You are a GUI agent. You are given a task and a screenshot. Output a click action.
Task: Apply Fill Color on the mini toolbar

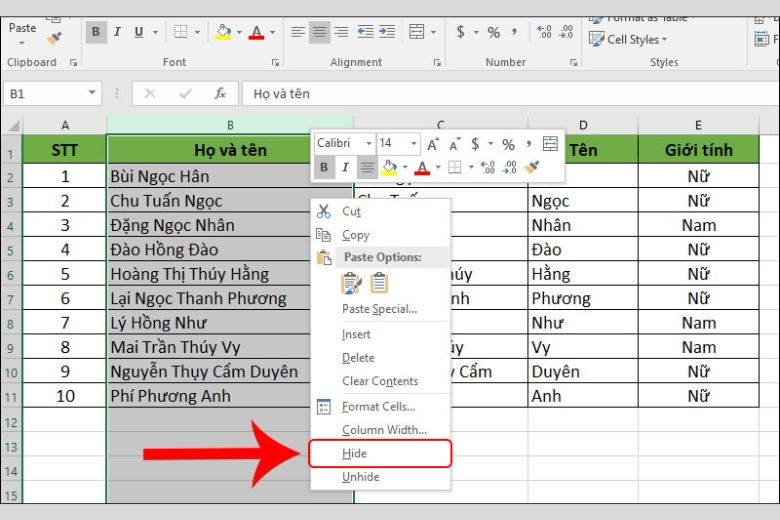click(390, 167)
